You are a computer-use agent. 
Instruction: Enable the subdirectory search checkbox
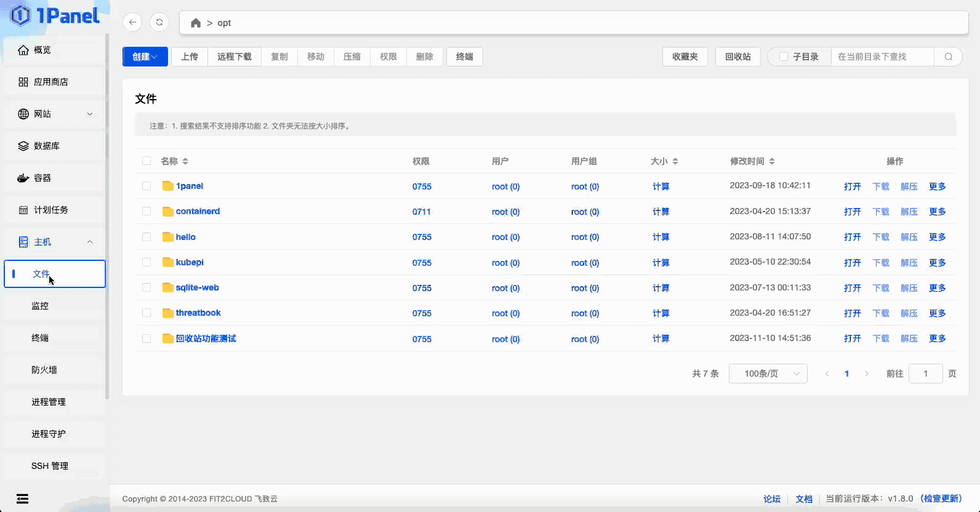click(784, 57)
